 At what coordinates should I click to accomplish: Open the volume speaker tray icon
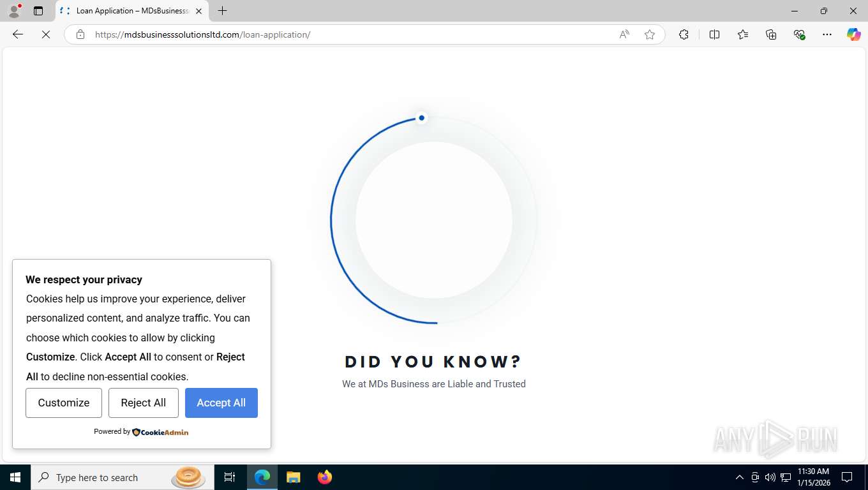click(x=770, y=477)
